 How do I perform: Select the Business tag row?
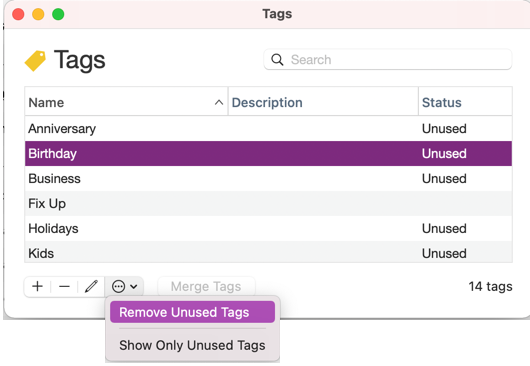(x=268, y=178)
